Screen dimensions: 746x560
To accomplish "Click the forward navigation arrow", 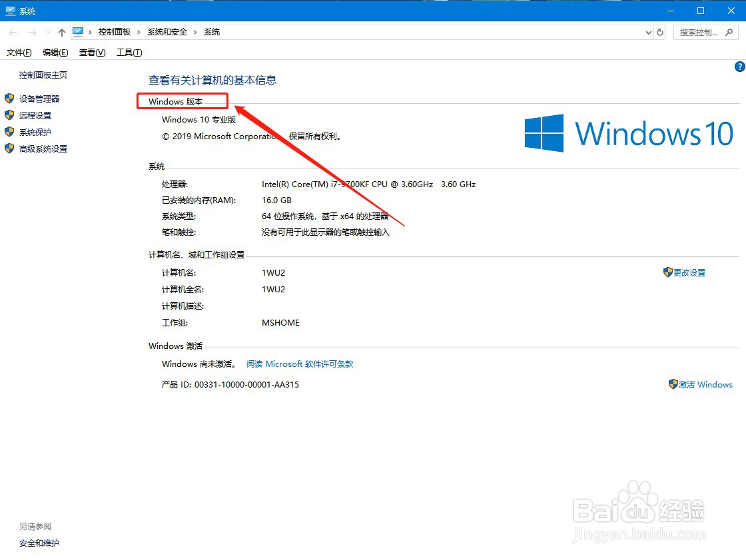I will pyautogui.click(x=33, y=33).
